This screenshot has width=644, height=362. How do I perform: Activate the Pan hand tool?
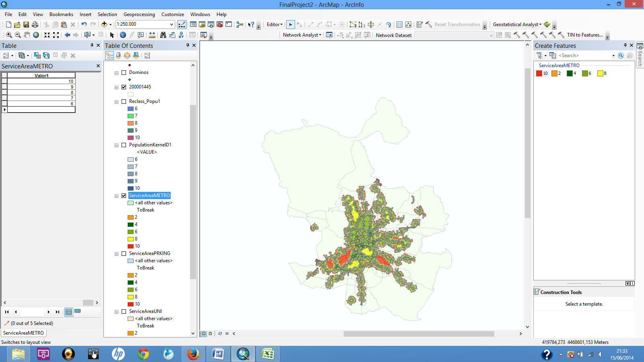point(27,35)
